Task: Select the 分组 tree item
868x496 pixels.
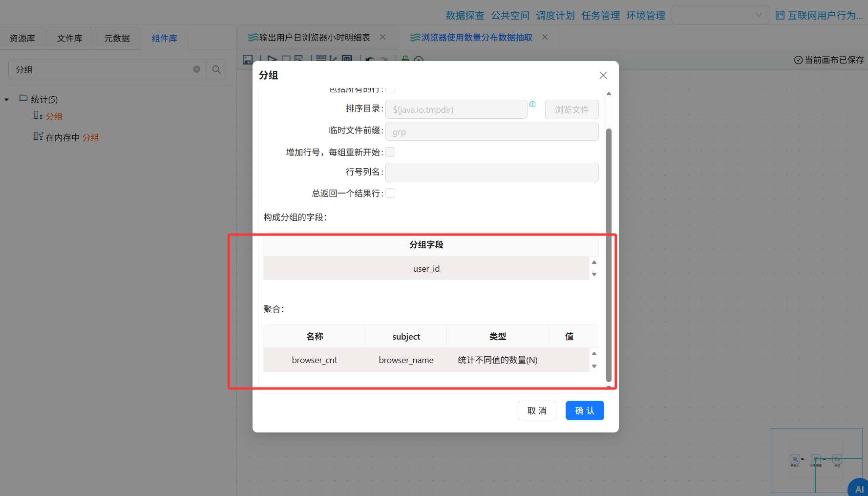Action: click(x=54, y=116)
